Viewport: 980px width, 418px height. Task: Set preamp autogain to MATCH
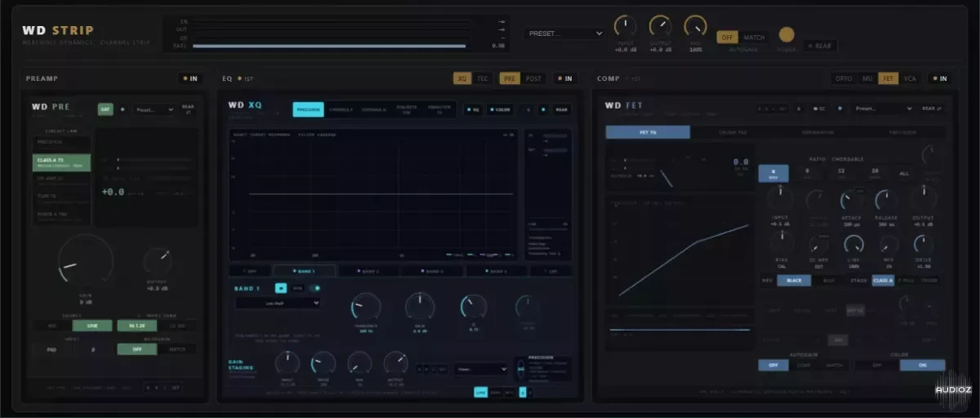(177, 349)
